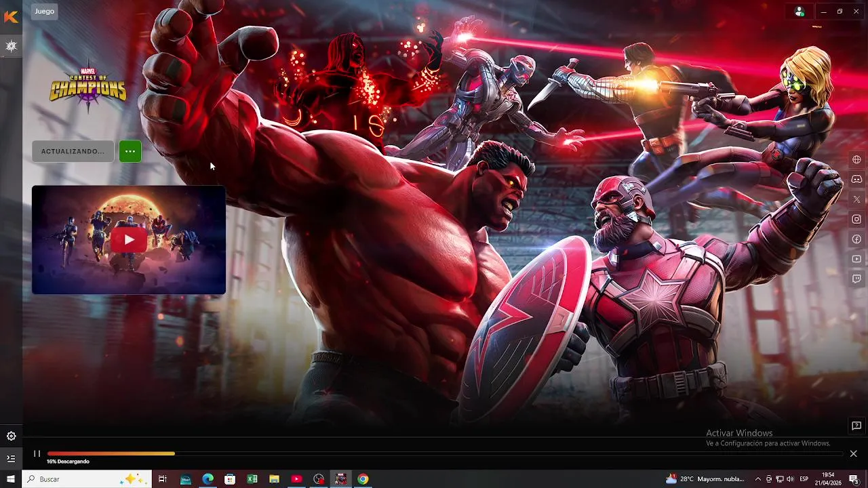The height and width of the screenshot is (488, 868).
Task: Switch the ESP input language indicator
Action: click(x=804, y=479)
